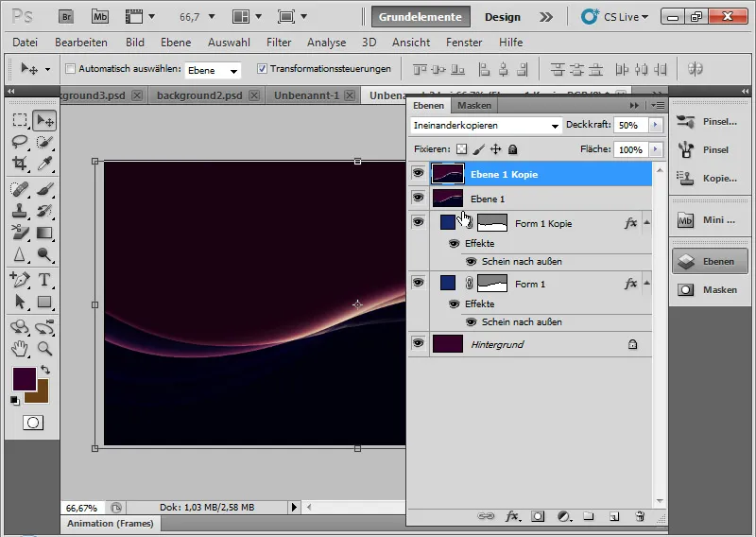Select the Rectangular Marquee tool
756x537 pixels.
pyautogui.click(x=20, y=120)
